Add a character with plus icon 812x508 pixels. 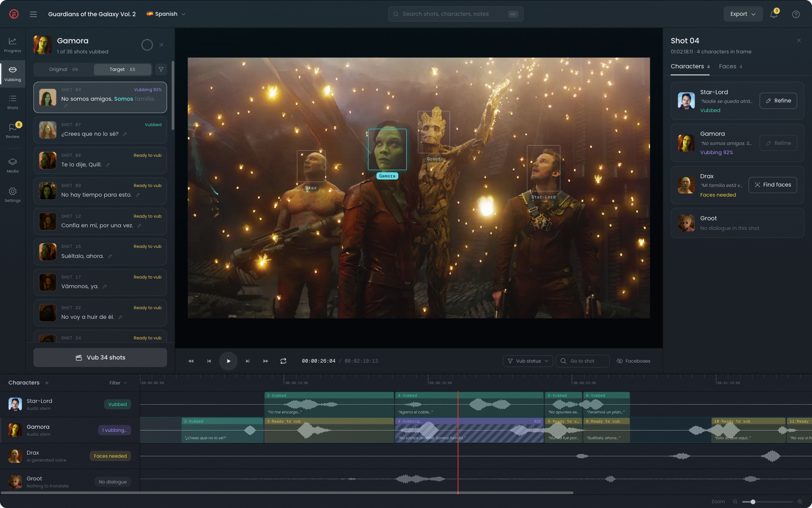tap(47, 383)
